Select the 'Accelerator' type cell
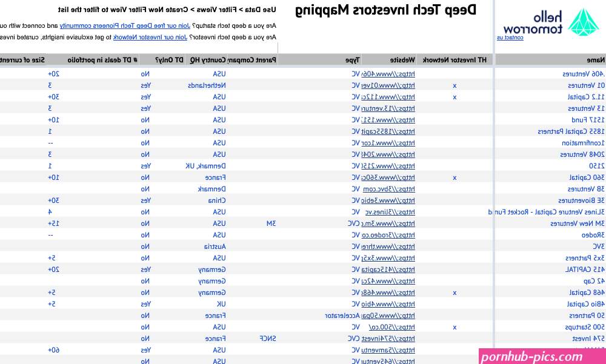Screen dimensions: 606x364 point(342,316)
